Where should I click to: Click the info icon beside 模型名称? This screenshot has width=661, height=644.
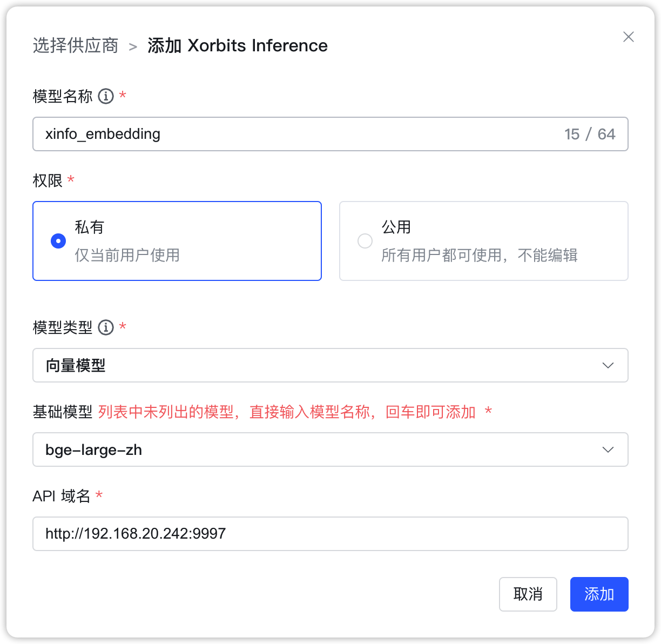click(x=106, y=96)
